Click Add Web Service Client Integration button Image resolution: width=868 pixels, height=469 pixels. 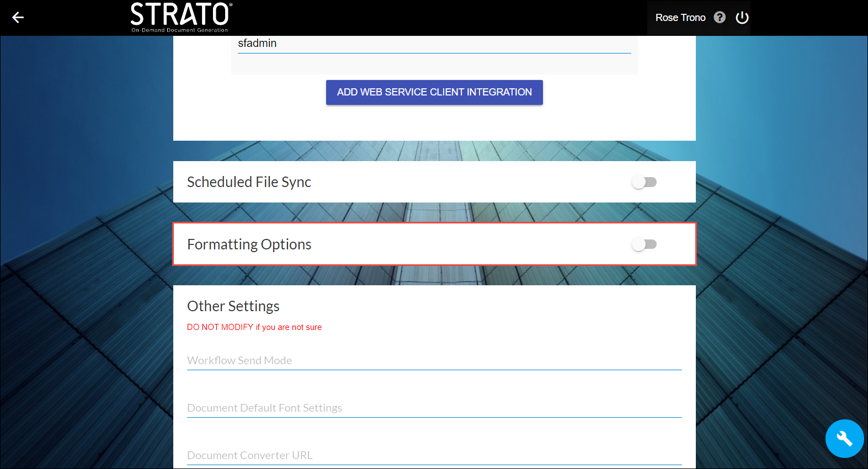point(434,92)
